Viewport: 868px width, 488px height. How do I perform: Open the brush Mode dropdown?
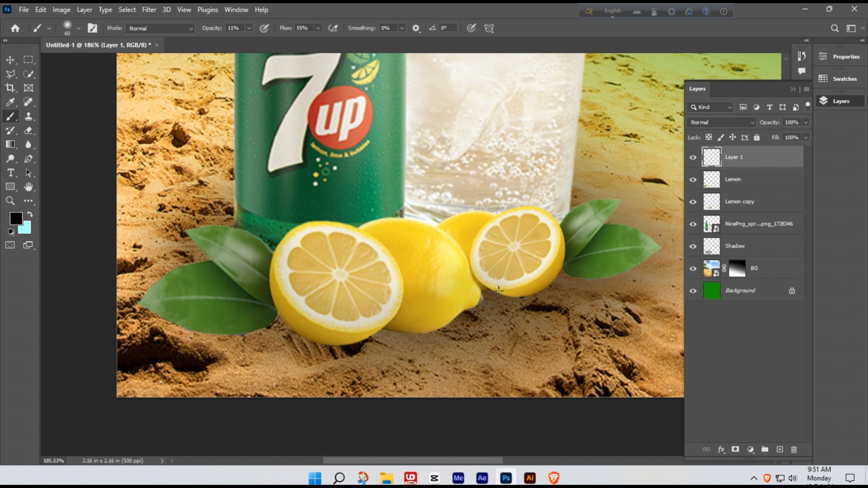coord(160,28)
